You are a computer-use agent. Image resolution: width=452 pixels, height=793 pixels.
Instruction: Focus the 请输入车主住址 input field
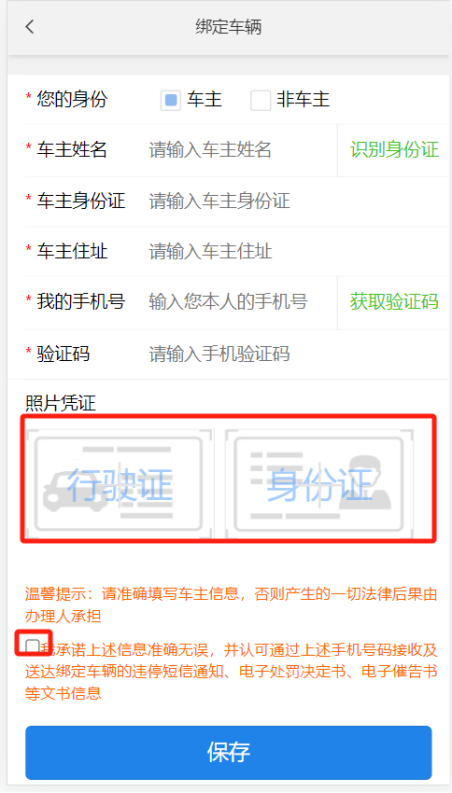296,251
